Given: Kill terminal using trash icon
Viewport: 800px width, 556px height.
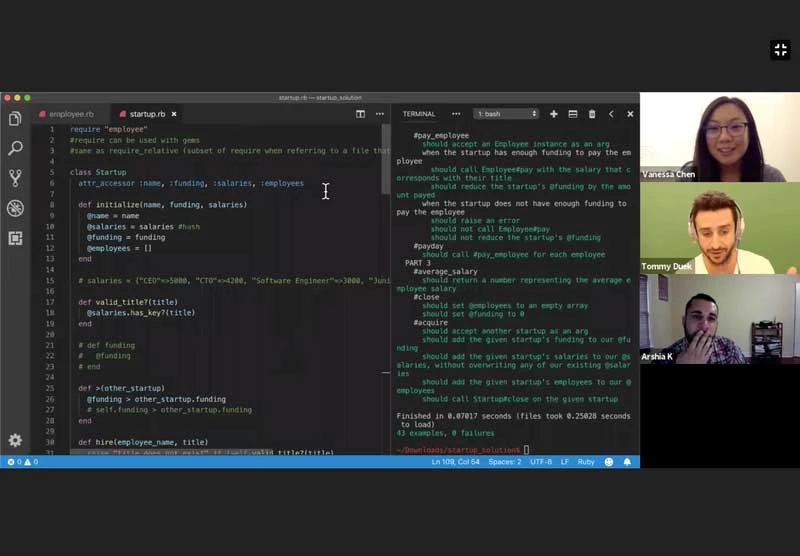Looking at the screenshot, I should 592,114.
